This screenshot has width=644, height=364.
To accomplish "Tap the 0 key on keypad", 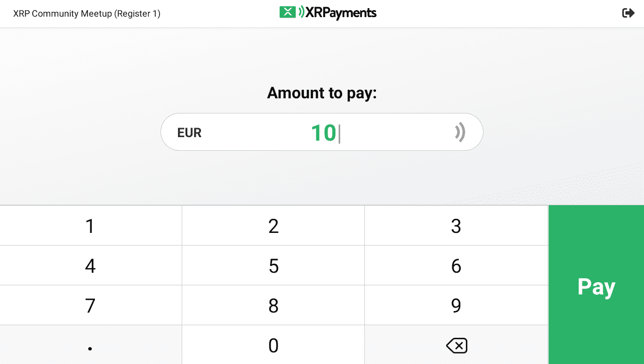I will (x=273, y=345).
